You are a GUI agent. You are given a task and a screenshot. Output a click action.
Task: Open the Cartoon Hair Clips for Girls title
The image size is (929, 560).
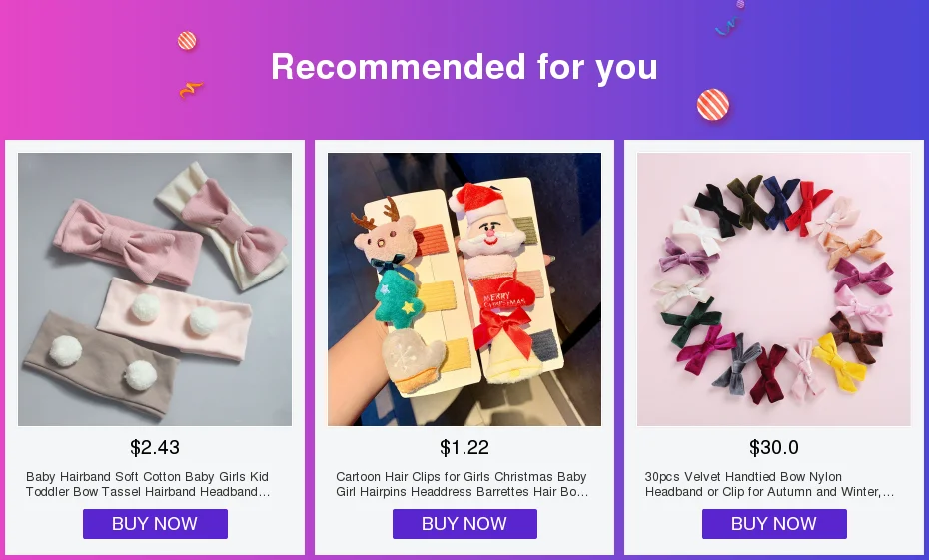click(462, 484)
